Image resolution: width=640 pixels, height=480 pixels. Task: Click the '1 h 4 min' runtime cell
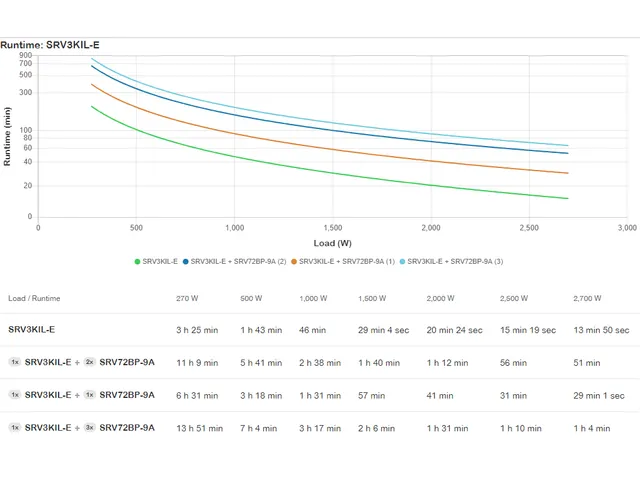592,428
